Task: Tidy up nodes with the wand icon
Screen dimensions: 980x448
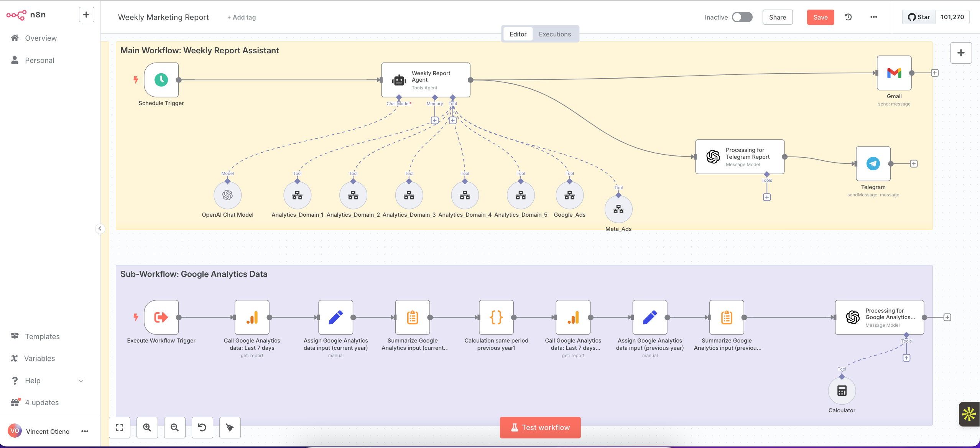Action: click(229, 427)
